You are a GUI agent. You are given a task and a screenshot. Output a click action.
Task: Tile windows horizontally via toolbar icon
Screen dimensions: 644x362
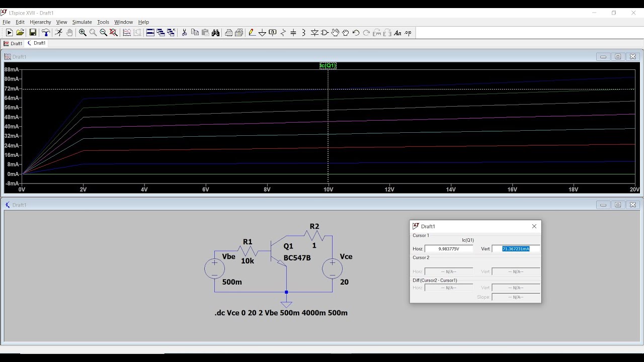[150, 33]
